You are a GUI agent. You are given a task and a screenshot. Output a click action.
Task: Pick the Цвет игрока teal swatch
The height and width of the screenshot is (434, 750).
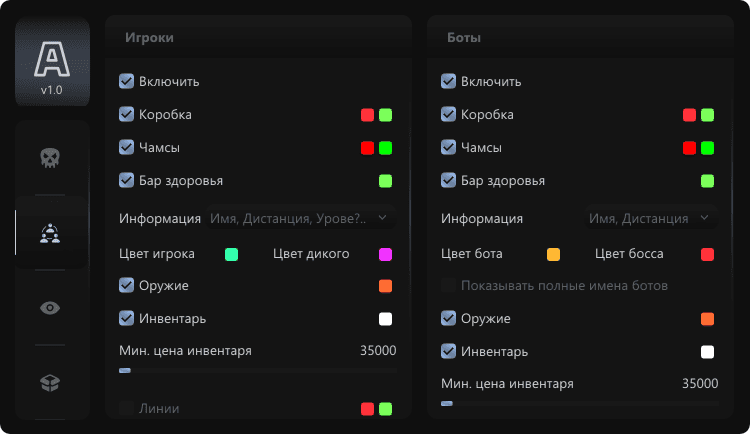(x=232, y=254)
